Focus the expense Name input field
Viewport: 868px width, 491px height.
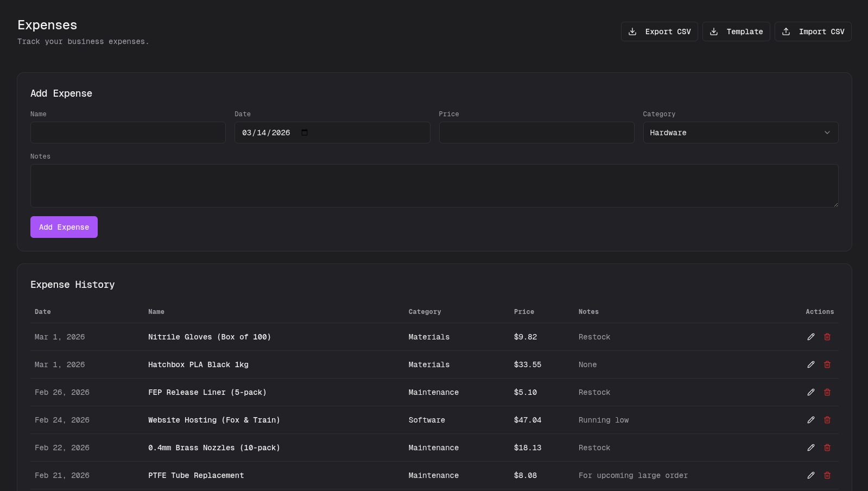coord(128,133)
